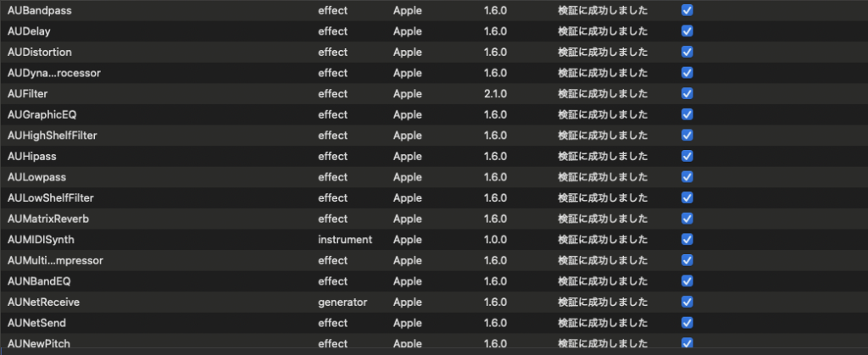This screenshot has height=355, width=868.
Task: Click the AUFilter version 2.1.0 cell
Action: 496,94
